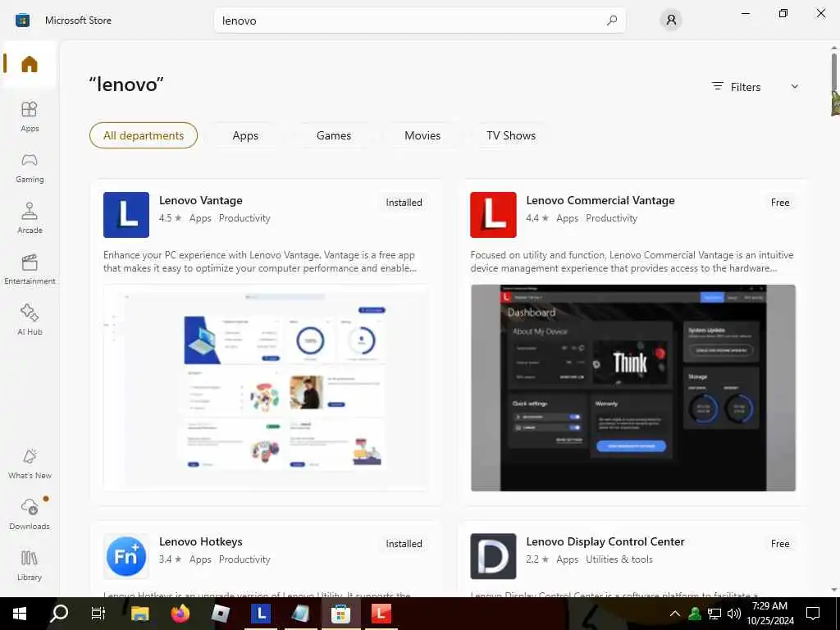Click Free button for Lenovo Display Control Center
Viewport: 840px width, 630px height.
click(x=780, y=544)
